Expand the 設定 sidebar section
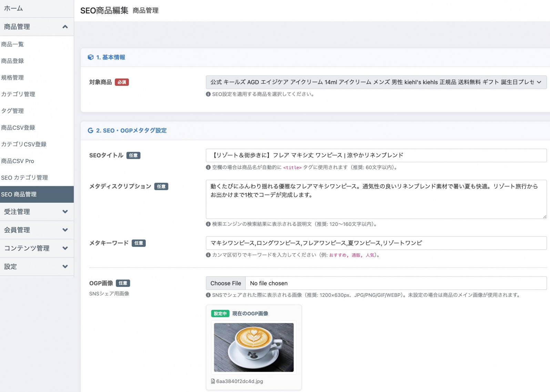Viewport: 550px width, 392px height. pos(37,267)
